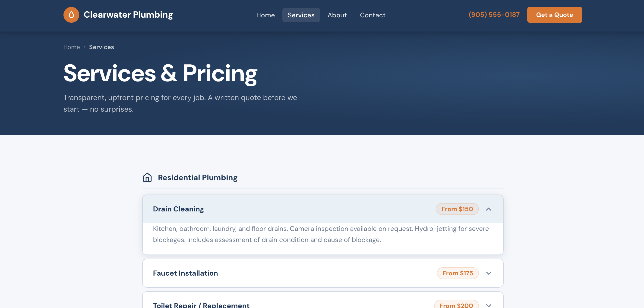Click the Residential Plumbing section heading
The height and width of the screenshot is (308, 644).
pos(197,177)
